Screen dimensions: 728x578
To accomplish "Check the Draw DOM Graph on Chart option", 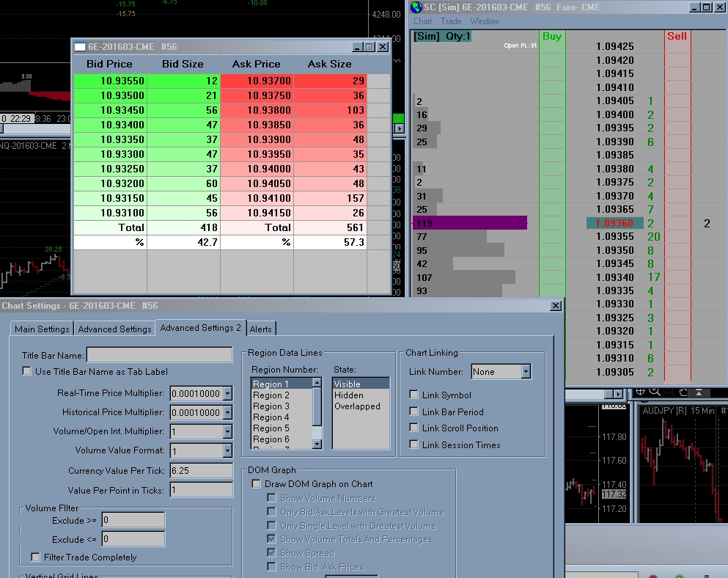I will [256, 484].
